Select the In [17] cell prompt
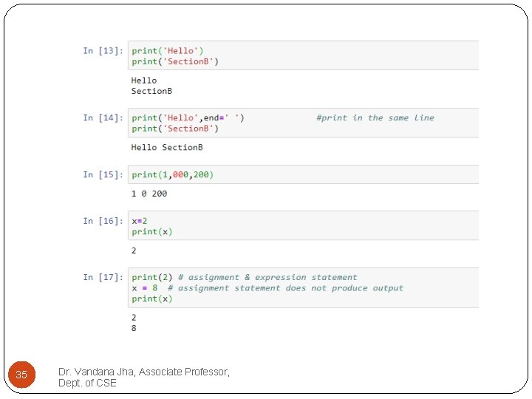Viewport: 532px width, 399px height. click(103, 278)
